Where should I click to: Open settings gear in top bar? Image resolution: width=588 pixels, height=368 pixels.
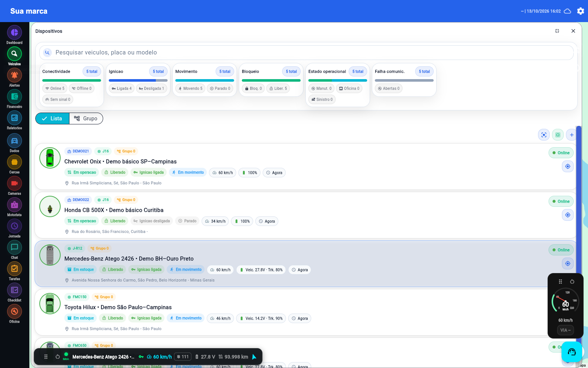tap(581, 11)
